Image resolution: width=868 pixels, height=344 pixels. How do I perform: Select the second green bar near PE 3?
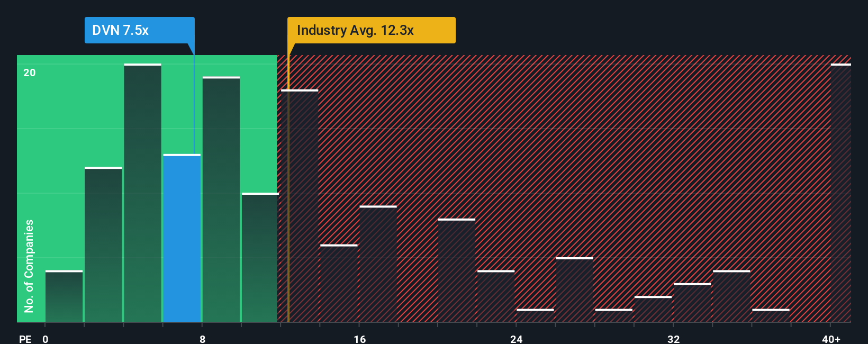(103, 245)
